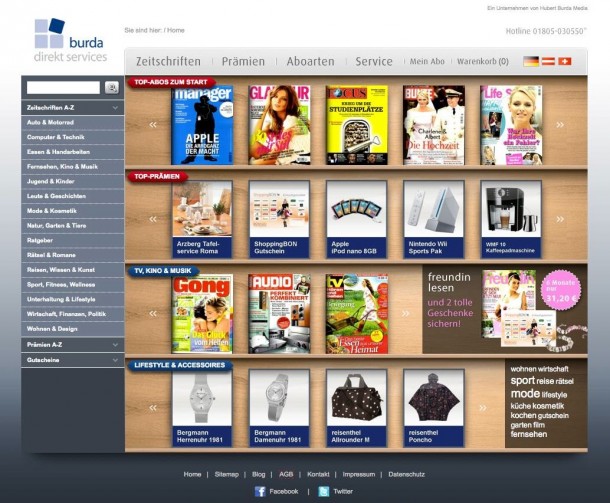Open Fernsehen, Kino & Musik category

73,167
